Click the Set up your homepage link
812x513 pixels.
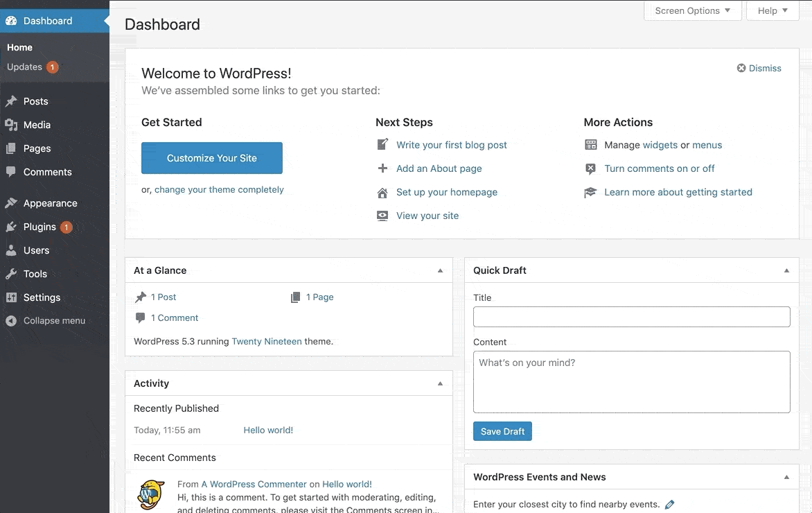(447, 192)
